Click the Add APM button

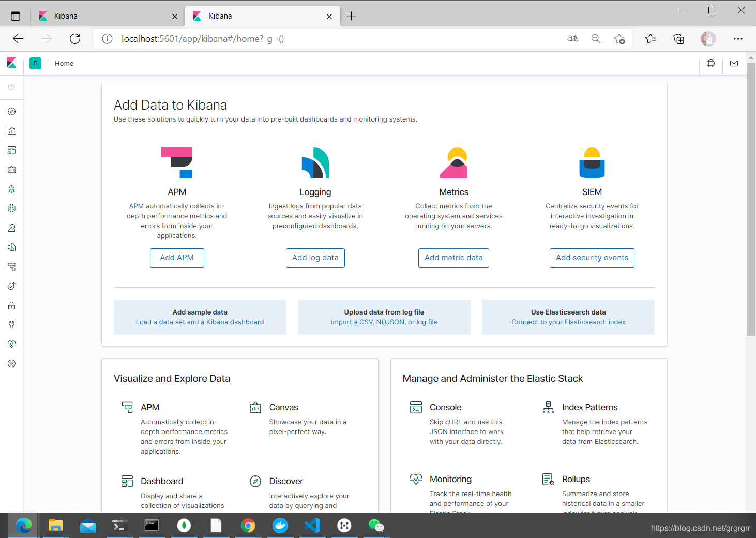pos(177,258)
